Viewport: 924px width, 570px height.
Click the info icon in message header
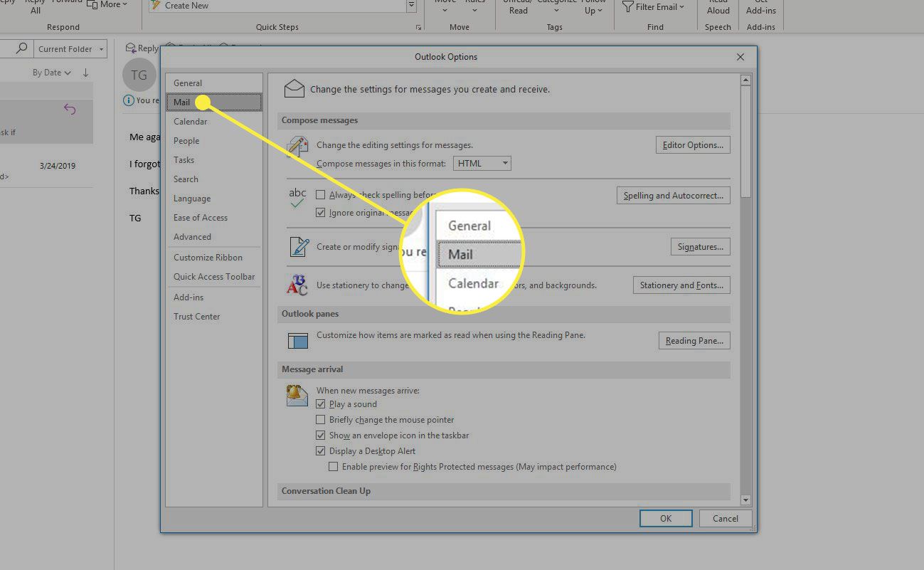tap(129, 100)
